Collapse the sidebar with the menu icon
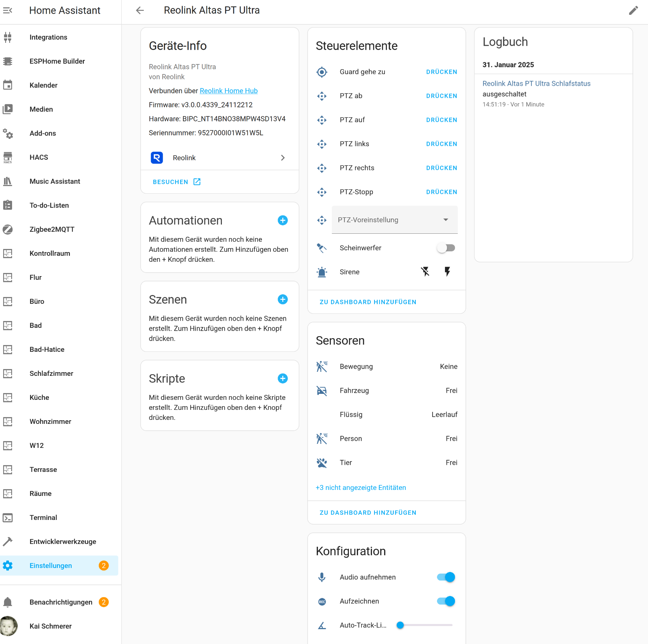The image size is (648, 644). coord(8,10)
